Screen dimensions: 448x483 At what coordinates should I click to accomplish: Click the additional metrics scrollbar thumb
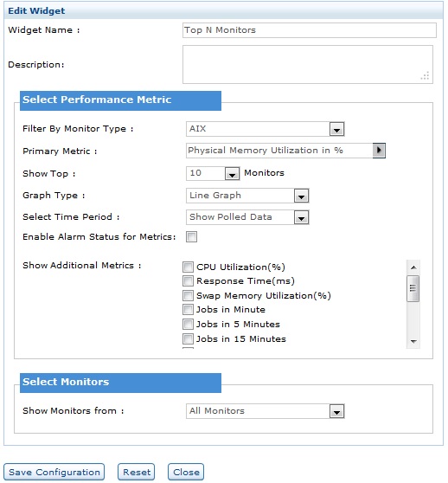pos(413,288)
